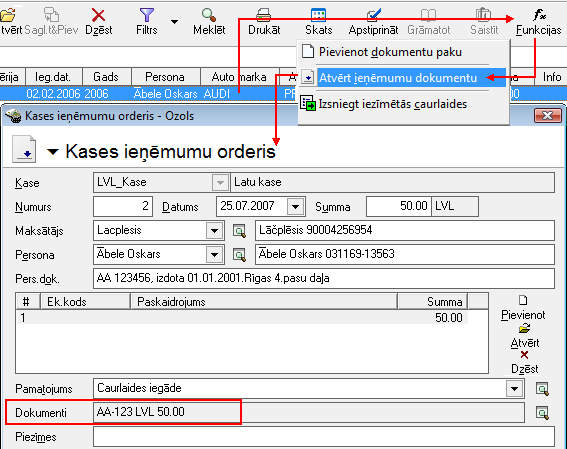Screen dimensions: 567x449
Task: Click into the Piezīmes input field
Action: (x=324, y=437)
